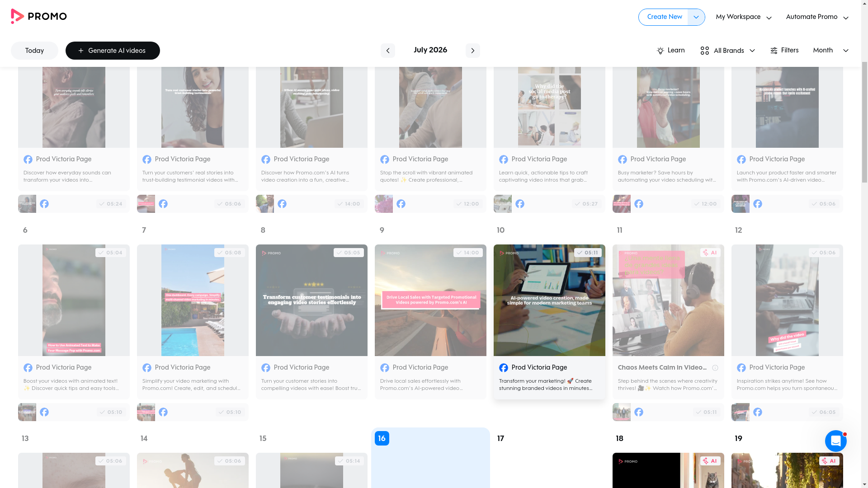The image size is (868, 488).
Task: Click the Promo logo icon
Action: click(17, 16)
